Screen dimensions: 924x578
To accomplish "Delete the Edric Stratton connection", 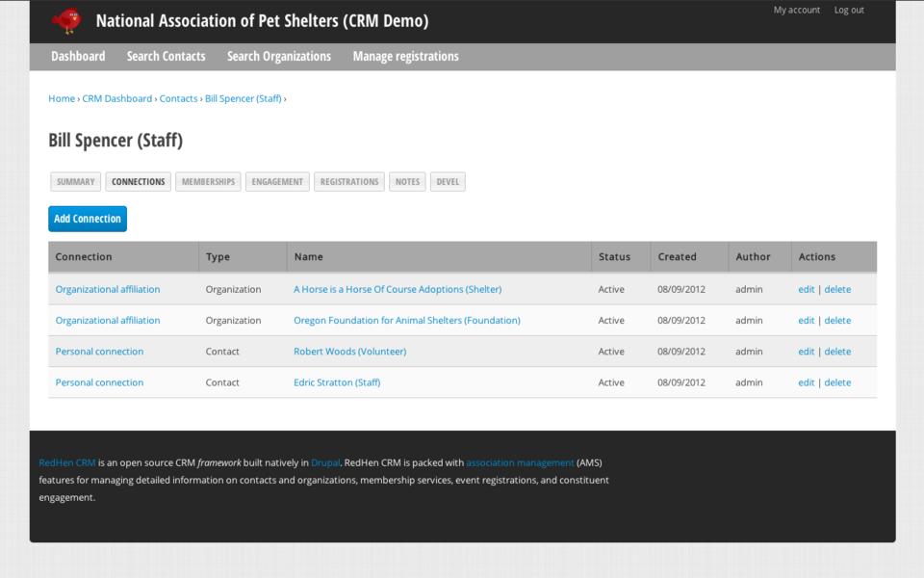I will click(x=837, y=382).
